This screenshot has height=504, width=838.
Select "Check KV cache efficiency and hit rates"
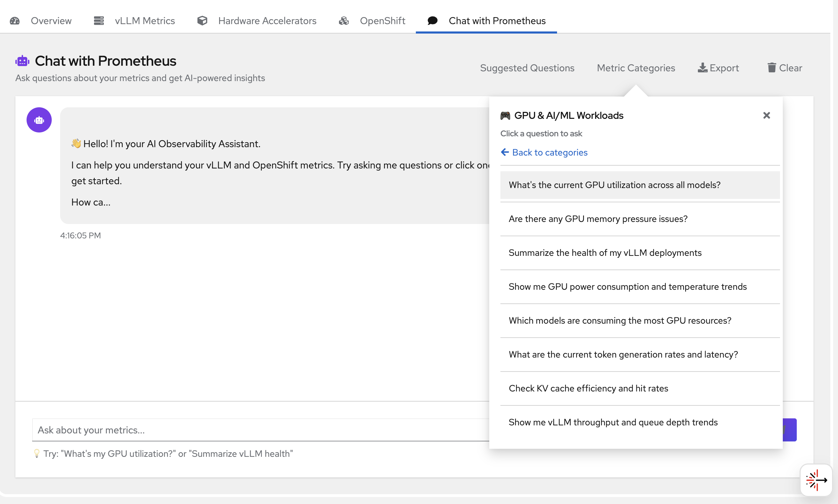pyautogui.click(x=588, y=388)
